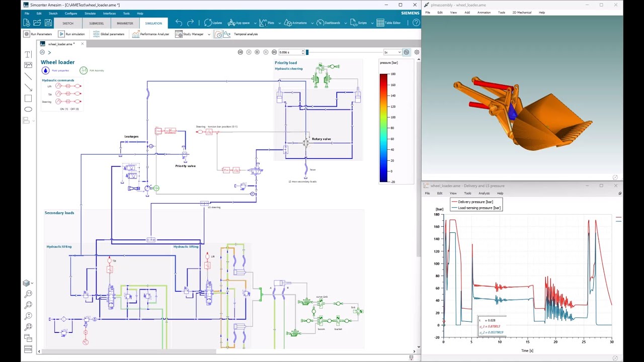Screen dimensions: 644x362
Task: Undo the last action
Action: coord(179,23)
